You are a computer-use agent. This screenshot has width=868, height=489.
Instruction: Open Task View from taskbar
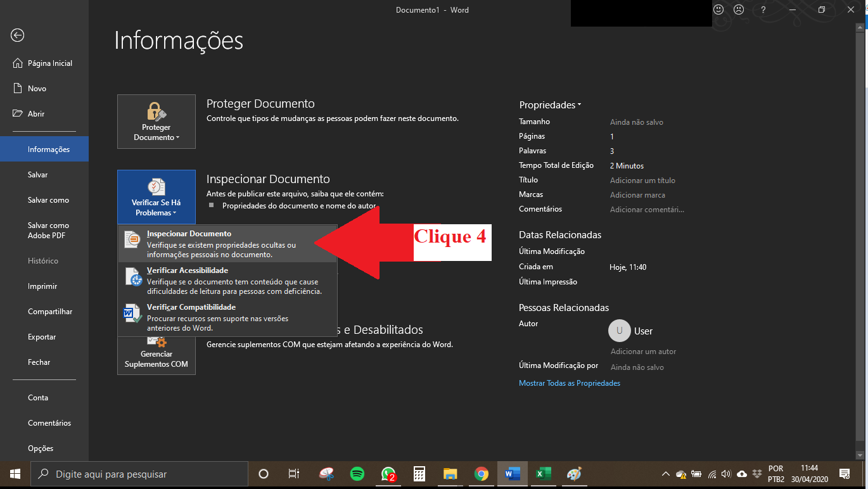tap(294, 474)
